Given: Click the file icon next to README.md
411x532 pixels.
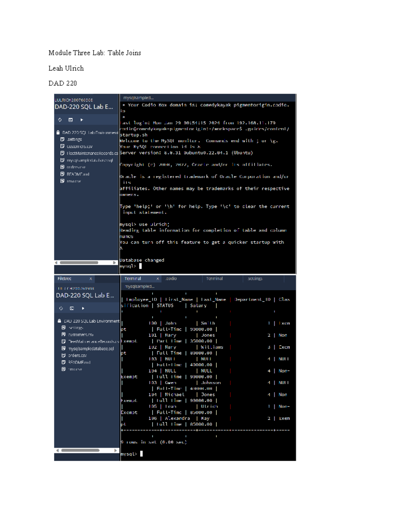Looking at the screenshot, I should [x=62, y=174].
